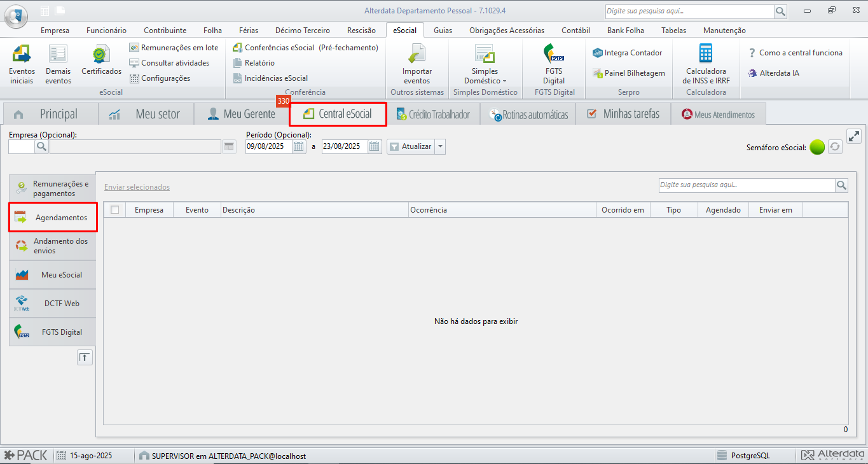Toggle the select-all checkbox in grid header

pyautogui.click(x=114, y=210)
